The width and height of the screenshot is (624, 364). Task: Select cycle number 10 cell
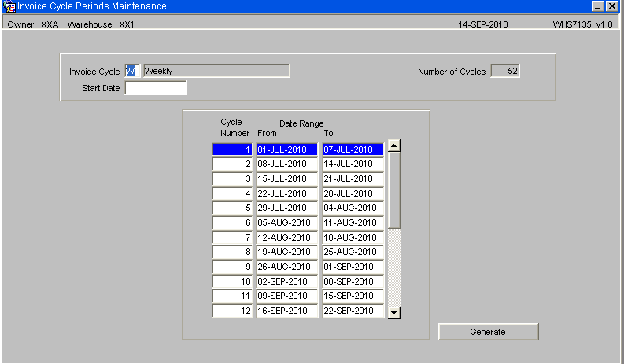coord(232,281)
